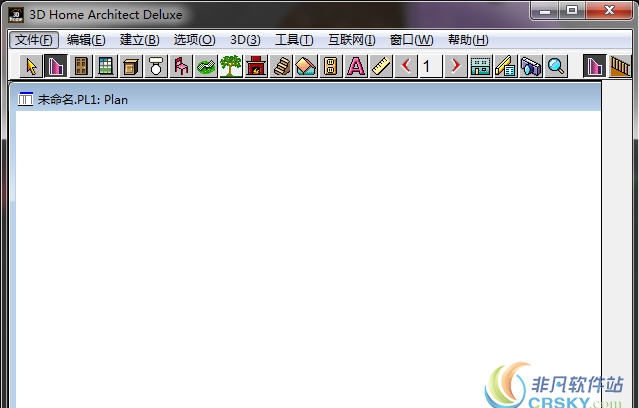Image resolution: width=639 pixels, height=408 pixels.
Task: Click the 3D Home Architect app icon in the title bar
Action: [16, 15]
